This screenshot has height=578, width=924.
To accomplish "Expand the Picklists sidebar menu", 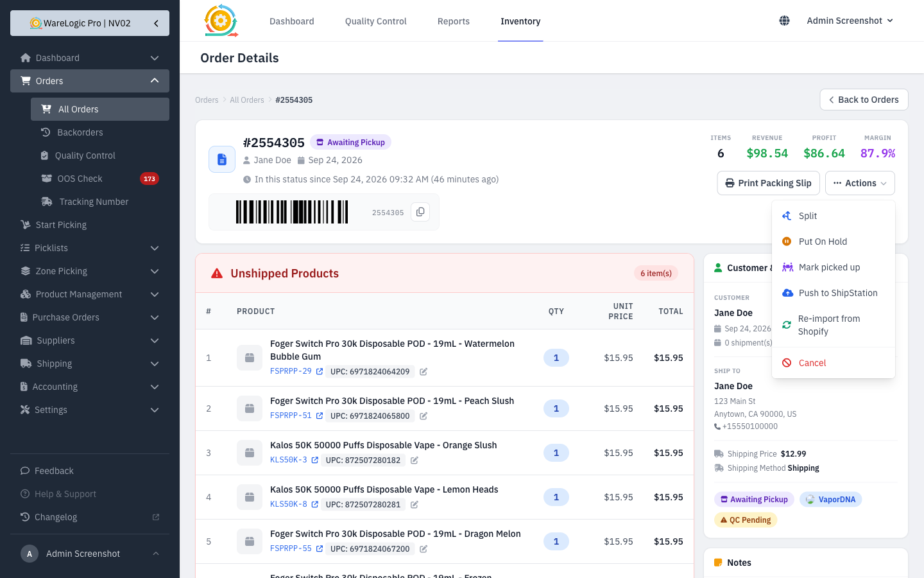I will pyautogui.click(x=90, y=248).
